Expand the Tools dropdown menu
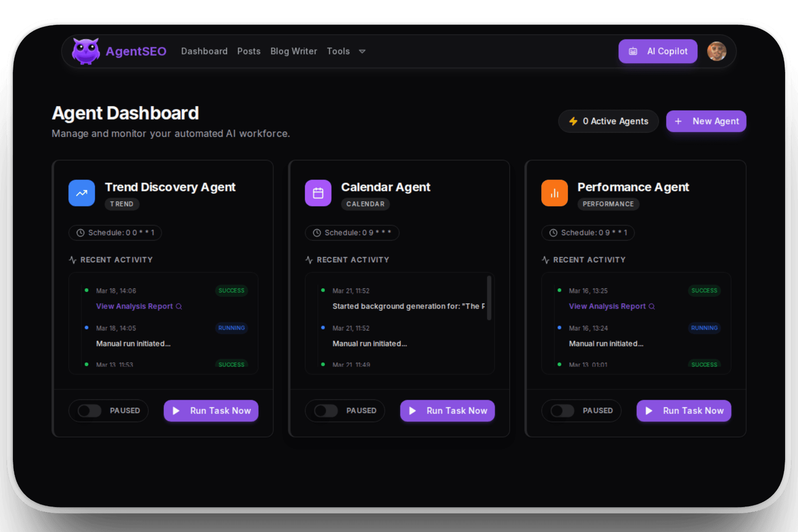Image resolution: width=798 pixels, height=532 pixels. [346, 51]
